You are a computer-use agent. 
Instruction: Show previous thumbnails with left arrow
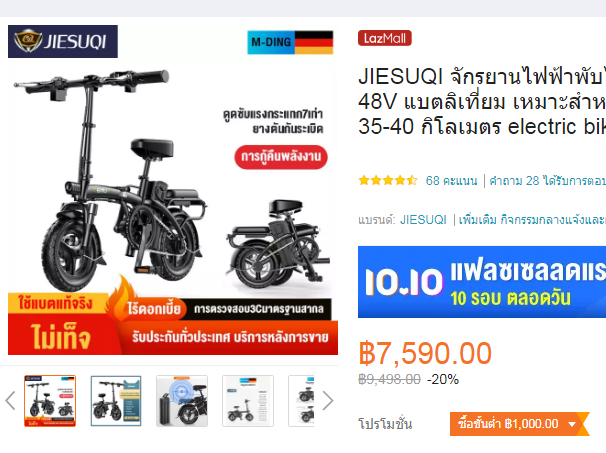[10, 400]
